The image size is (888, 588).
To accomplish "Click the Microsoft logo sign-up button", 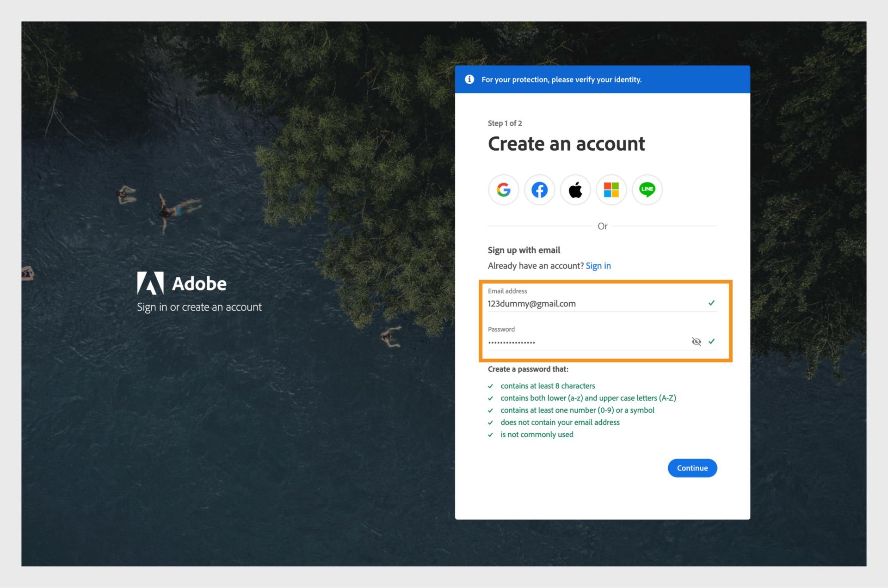I will pyautogui.click(x=611, y=190).
